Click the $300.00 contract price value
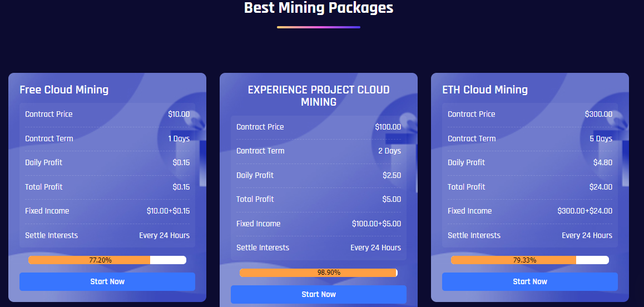 coord(598,114)
